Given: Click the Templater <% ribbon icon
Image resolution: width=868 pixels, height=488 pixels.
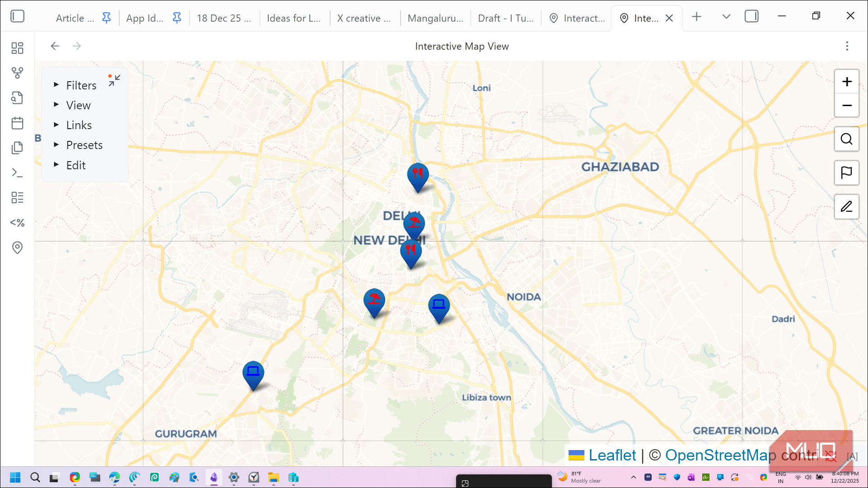Looking at the screenshot, I should pyautogui.click(x=17, y=223).
